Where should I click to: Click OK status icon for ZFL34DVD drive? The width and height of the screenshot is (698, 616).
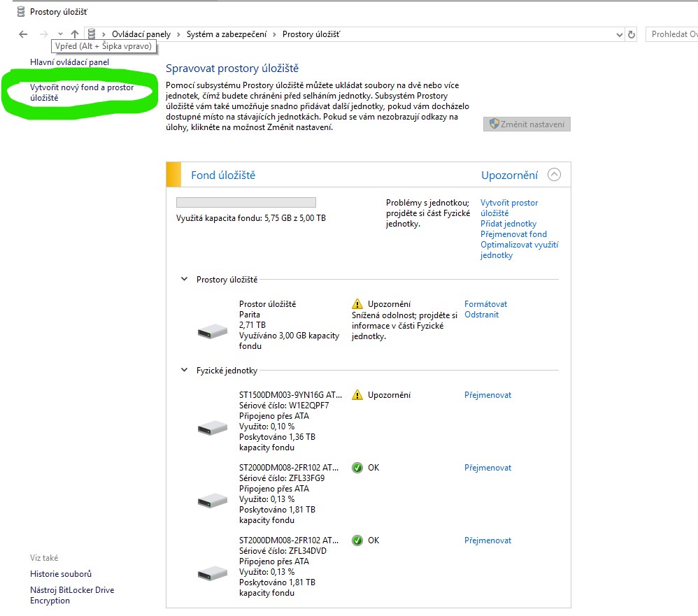(357, 540)
